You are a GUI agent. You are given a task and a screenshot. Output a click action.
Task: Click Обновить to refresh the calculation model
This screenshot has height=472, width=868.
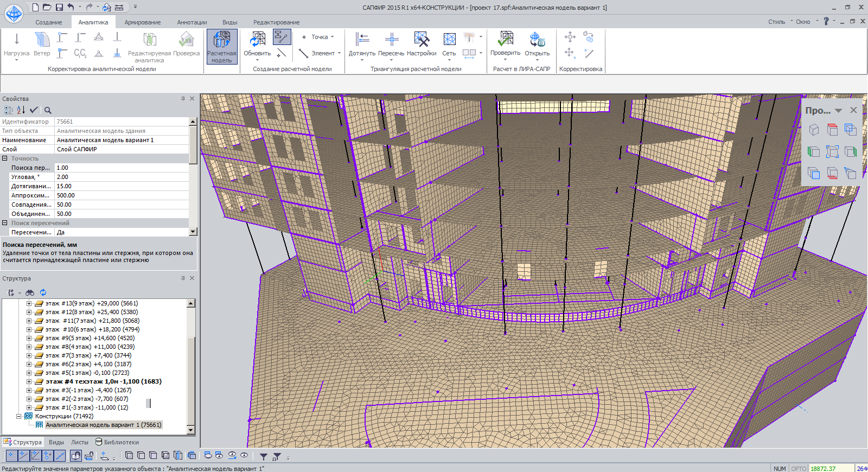(x=257, y=44)
